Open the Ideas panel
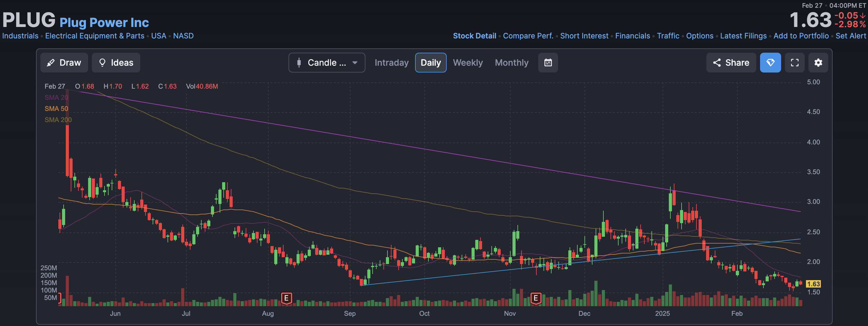Image resolution: width=868 pixels, height=326 pixels. tap(116, 63)
